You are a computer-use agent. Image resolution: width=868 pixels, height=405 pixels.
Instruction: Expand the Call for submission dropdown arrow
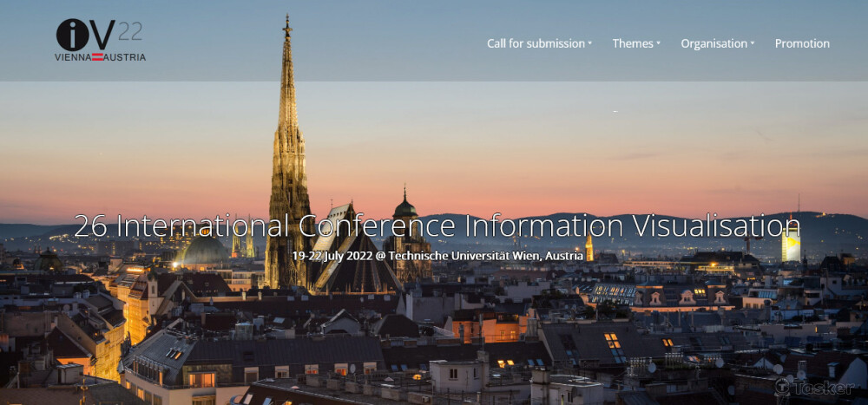[x=589, y=43]
